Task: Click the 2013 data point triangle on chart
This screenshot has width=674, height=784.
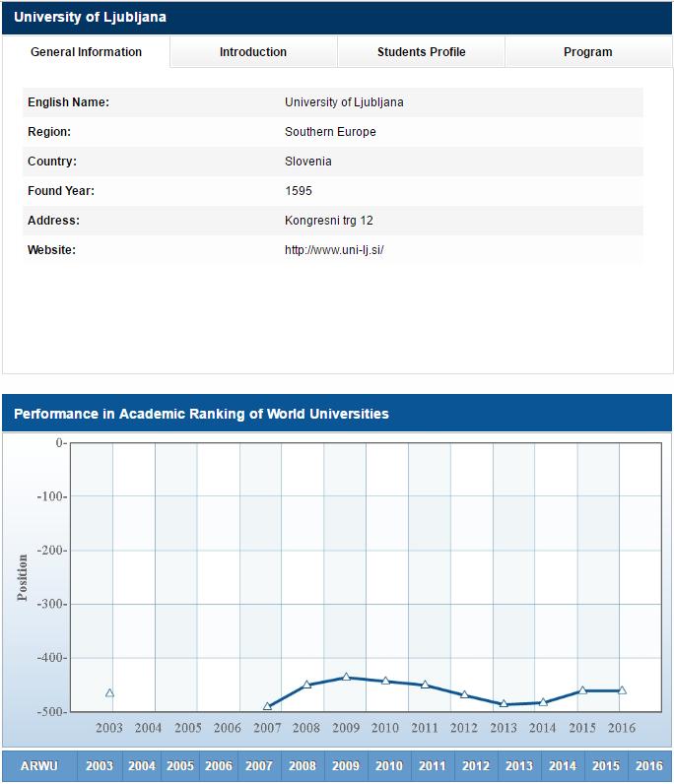Action: coord(504,703)
